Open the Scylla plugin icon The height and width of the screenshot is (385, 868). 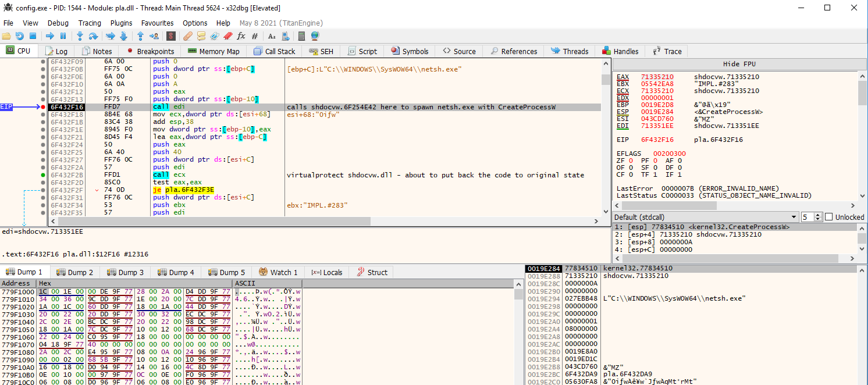(171, 36)
